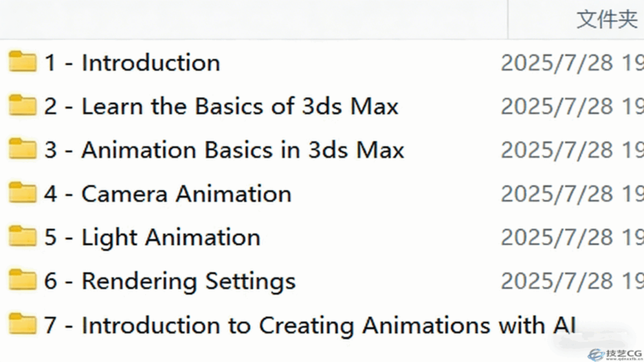Select the "1 - Introduction" folder name

point(132,63)
